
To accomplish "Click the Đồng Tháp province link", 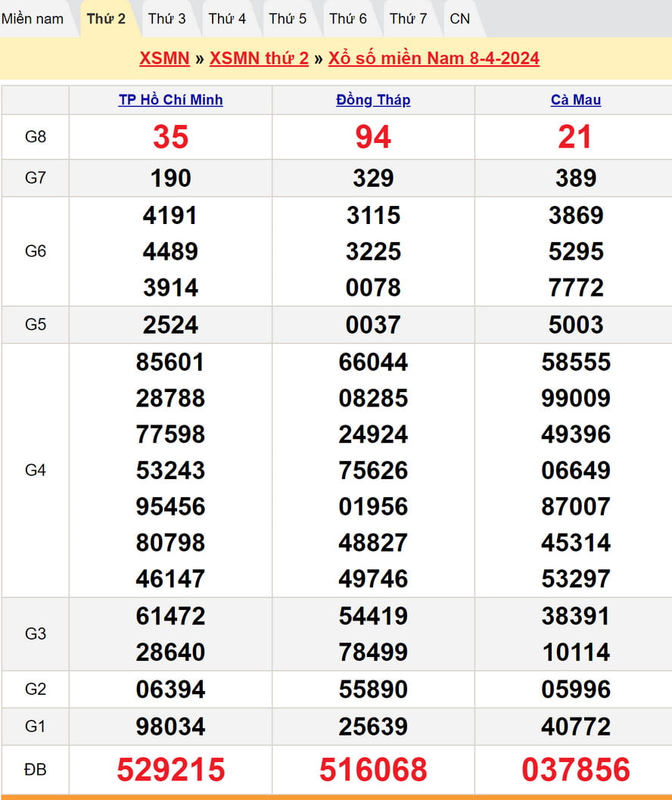I will [373, 100].
